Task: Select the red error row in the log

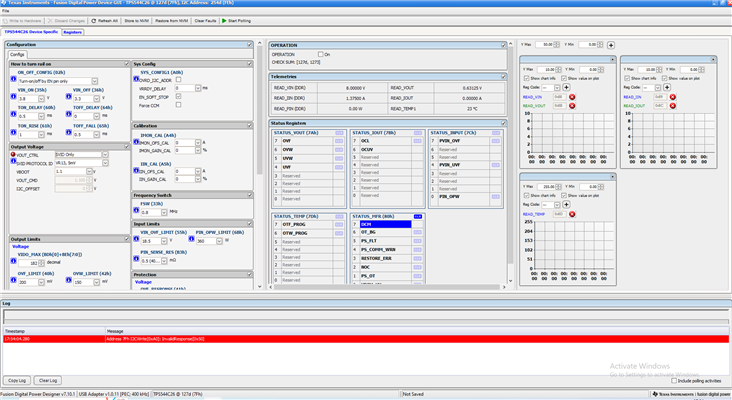Action: tap(366, 339)
